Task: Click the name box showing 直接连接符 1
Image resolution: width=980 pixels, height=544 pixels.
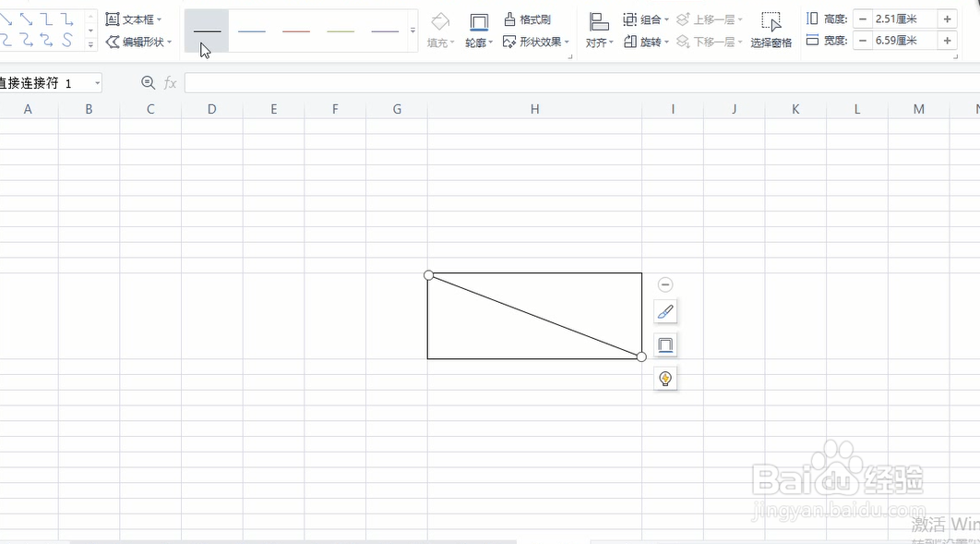Action: coord(45,83)
